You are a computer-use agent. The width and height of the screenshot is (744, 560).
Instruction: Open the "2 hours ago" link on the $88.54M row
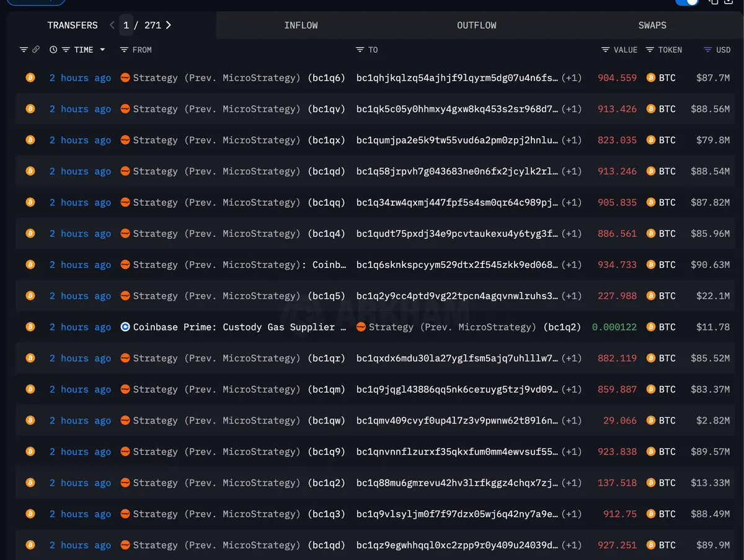80,171
